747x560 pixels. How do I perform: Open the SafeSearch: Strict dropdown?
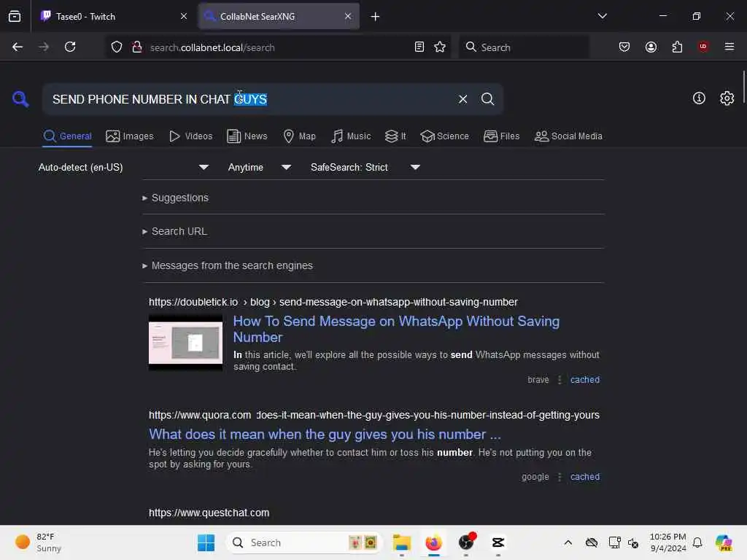point(365,167)
